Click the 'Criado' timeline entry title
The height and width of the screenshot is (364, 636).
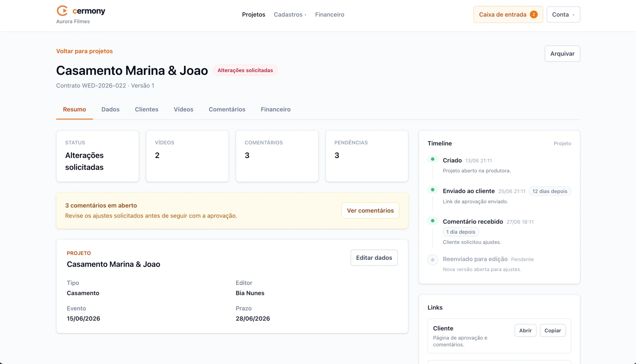452,160
